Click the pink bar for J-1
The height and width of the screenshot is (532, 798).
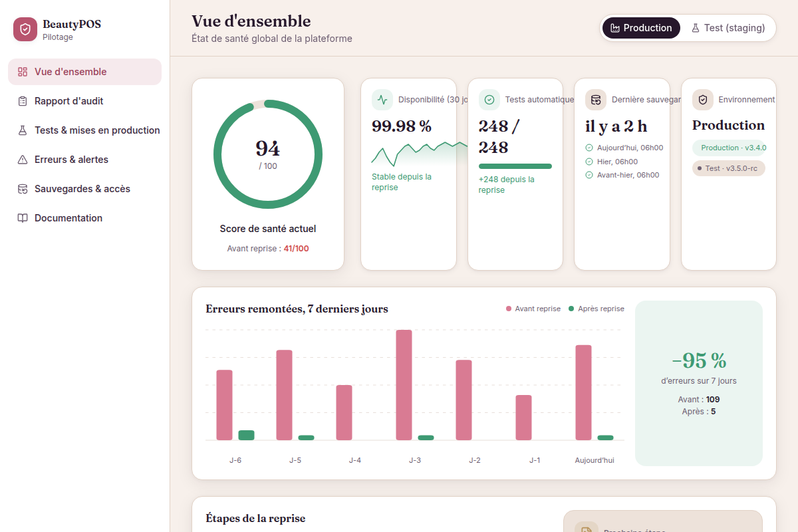click(x=523, y=418)
